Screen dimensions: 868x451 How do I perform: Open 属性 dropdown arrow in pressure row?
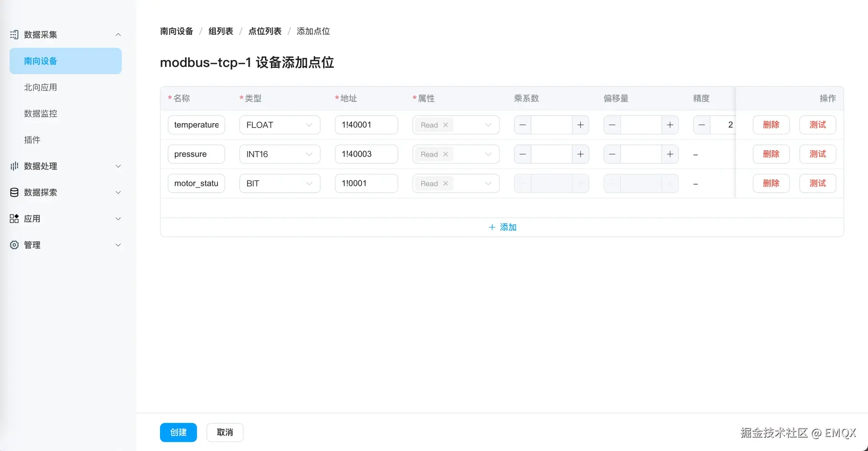tap(488, 154)
